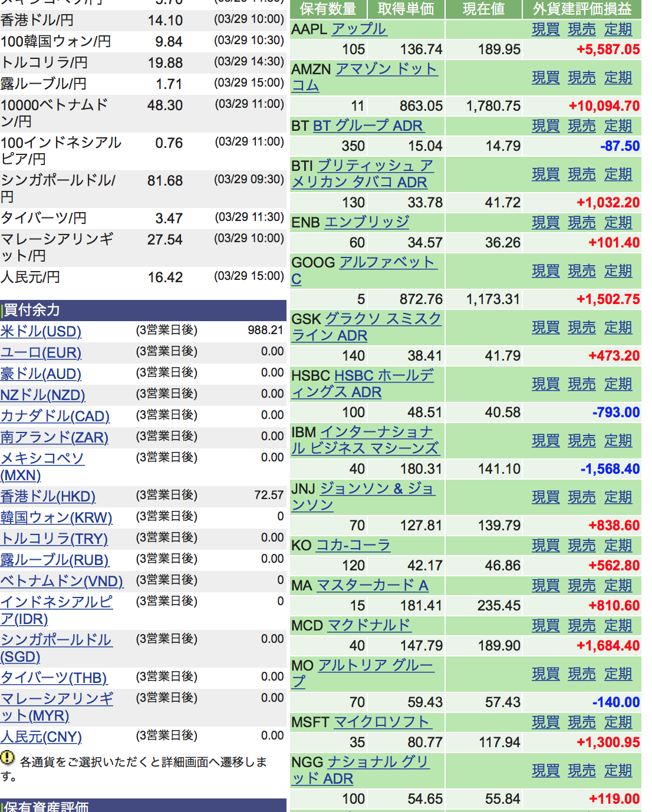The image size is (652, 812).
Task: Click 定期 in the MCD マクドナルド row
Action: tap(618, 625)
